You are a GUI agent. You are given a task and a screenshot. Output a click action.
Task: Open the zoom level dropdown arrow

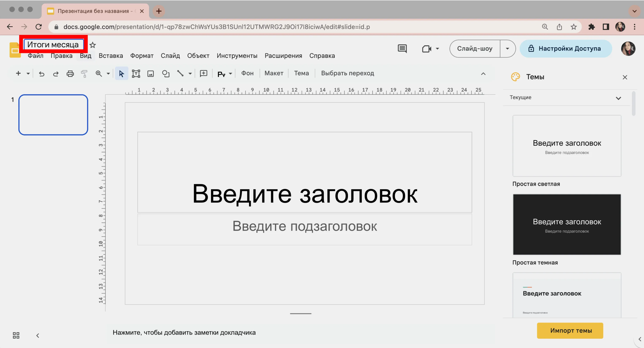point(108,74)
